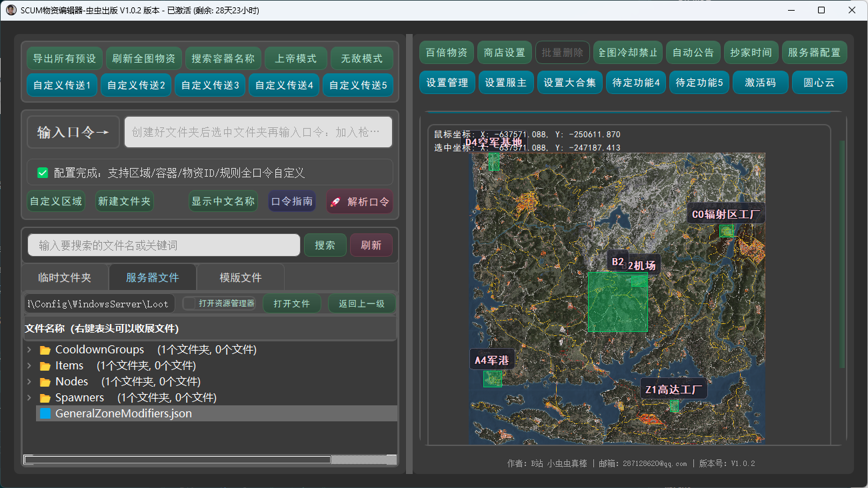Image resolution: width=868 pixels, height=488 pixels.
Task: Expand the CooldownGroups tree chevron
Action: tap(29, 350)
